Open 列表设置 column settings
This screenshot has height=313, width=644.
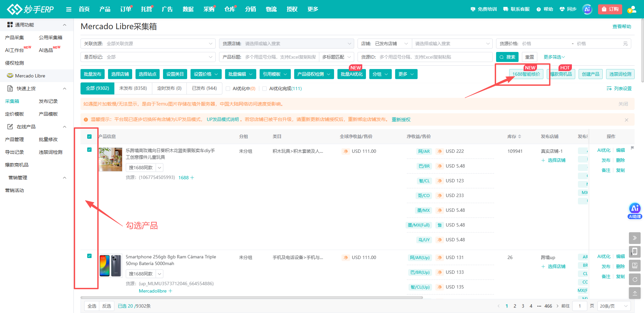(x=619, y=88)
